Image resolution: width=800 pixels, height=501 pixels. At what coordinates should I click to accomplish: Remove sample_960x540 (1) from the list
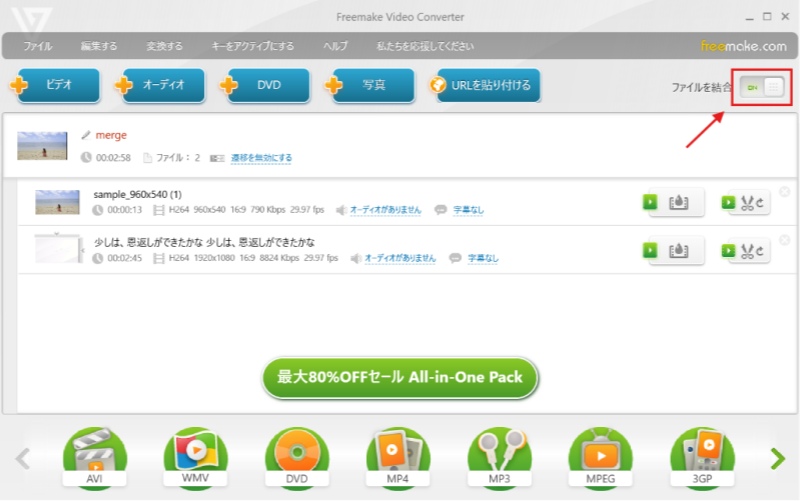785,191
